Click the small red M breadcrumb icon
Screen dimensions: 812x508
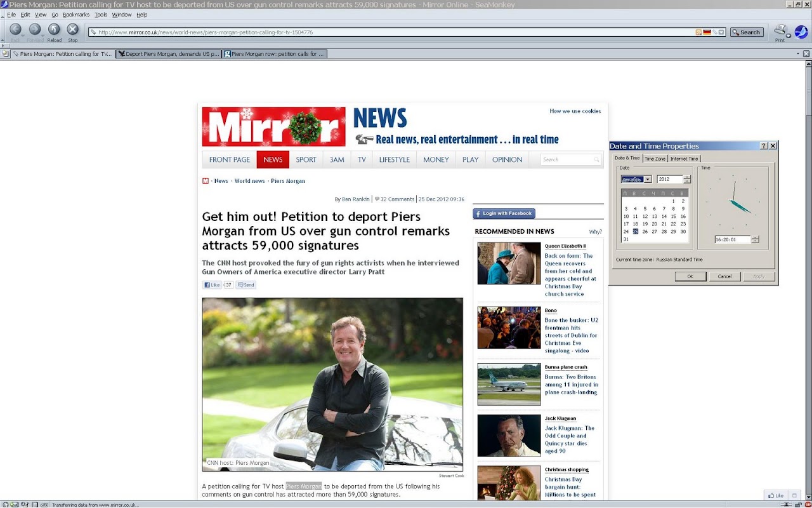point(206,181)
